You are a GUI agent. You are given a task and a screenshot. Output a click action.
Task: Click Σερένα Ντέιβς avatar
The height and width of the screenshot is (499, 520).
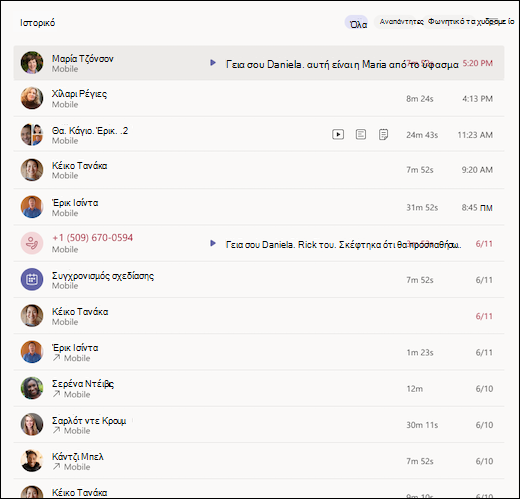(32, 388)
